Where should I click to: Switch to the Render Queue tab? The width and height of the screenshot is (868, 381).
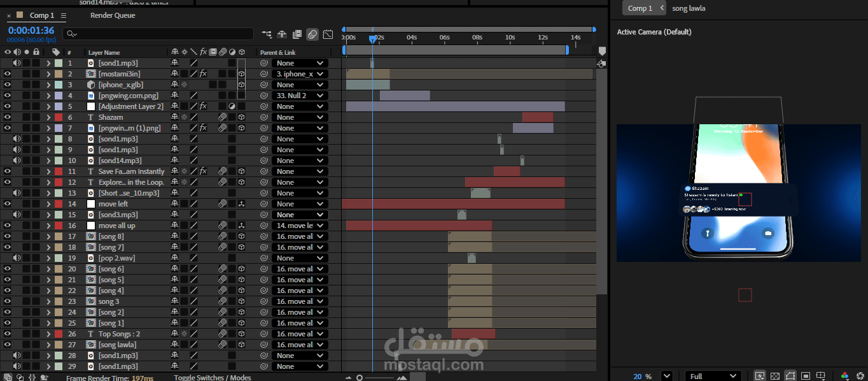click(113, 15)
